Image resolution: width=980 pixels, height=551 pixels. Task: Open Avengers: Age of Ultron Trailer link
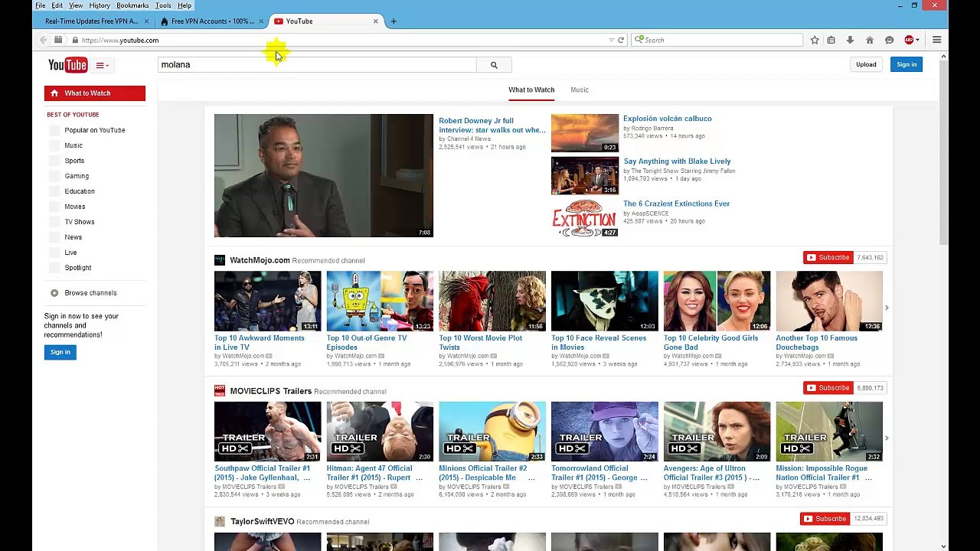pyautogui.click(x=711, y=473)
